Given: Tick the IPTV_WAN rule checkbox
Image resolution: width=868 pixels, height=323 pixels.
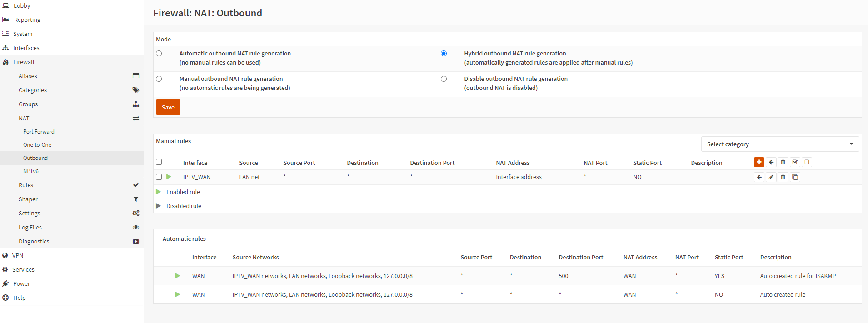Looking at the screenshot, I should 159,177.
